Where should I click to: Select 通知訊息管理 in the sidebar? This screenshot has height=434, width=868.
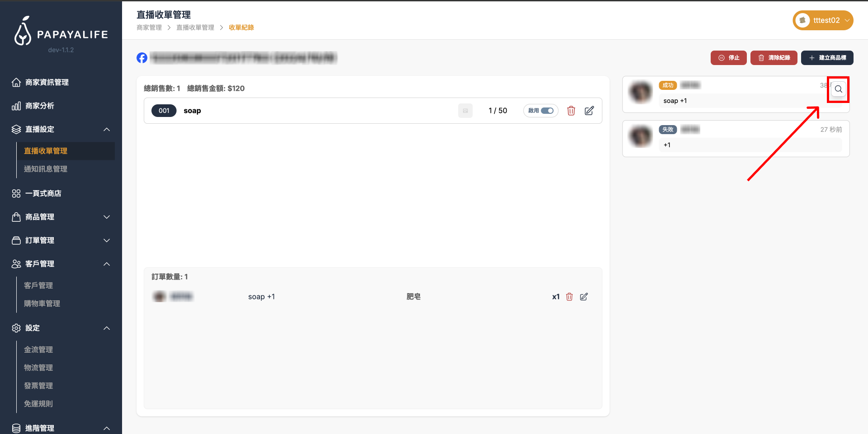45,169
